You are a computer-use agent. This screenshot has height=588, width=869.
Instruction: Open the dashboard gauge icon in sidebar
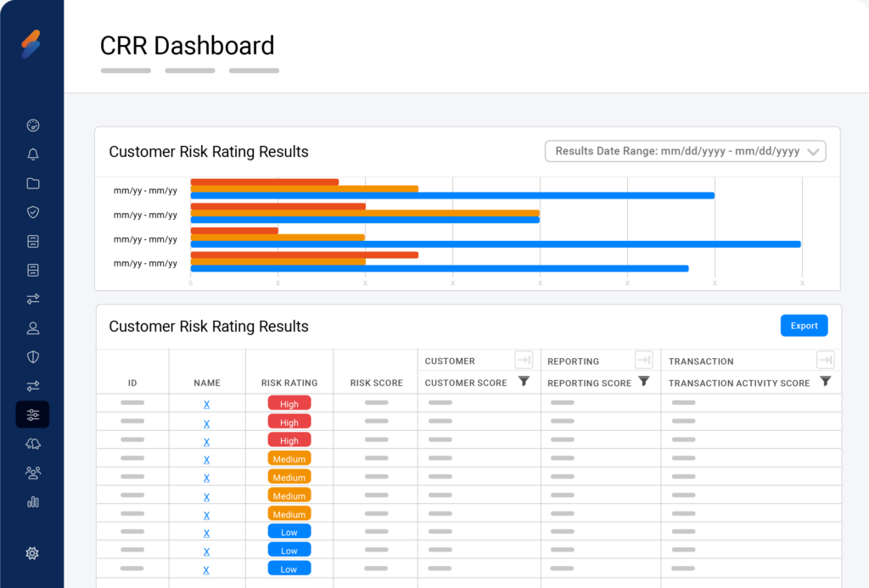pos(33,126)
